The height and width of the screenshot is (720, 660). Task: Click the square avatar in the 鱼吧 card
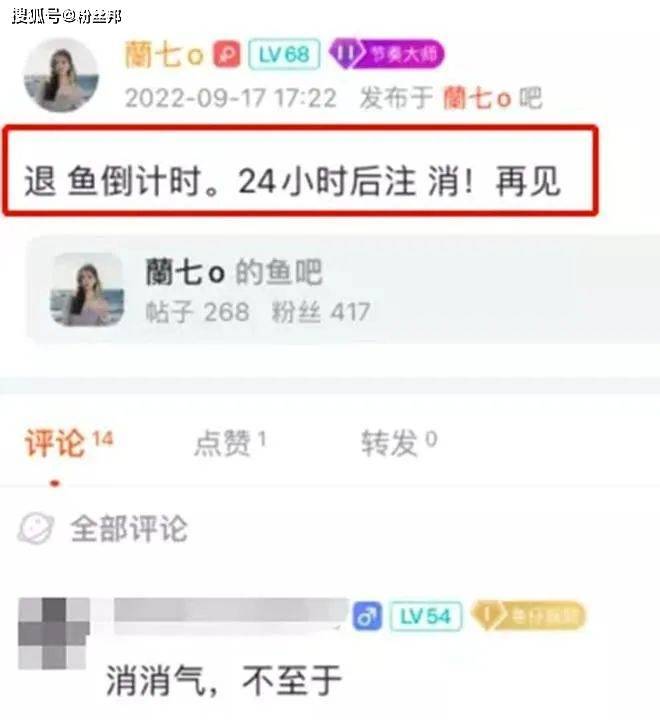87,290
